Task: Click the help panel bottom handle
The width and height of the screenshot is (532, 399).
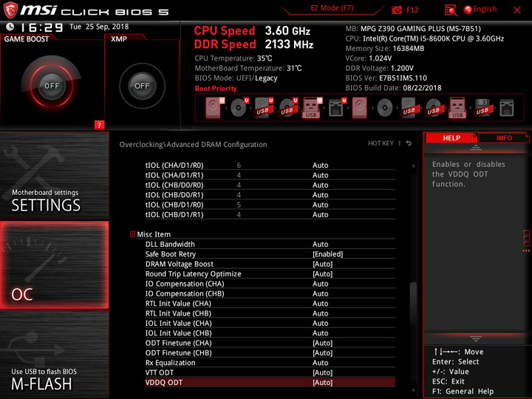Action: [476, 338]
